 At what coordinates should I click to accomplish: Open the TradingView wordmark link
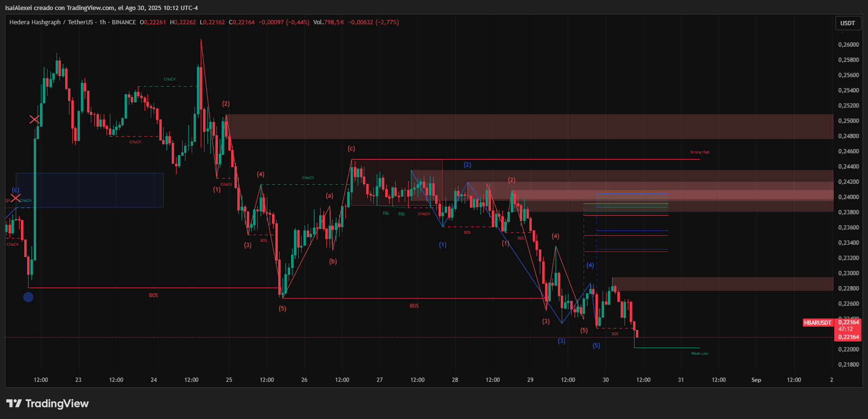[x=57, y=403]
